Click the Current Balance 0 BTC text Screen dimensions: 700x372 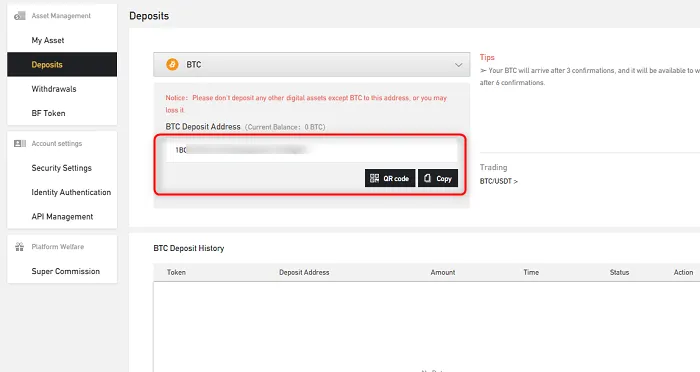[285, 127]
